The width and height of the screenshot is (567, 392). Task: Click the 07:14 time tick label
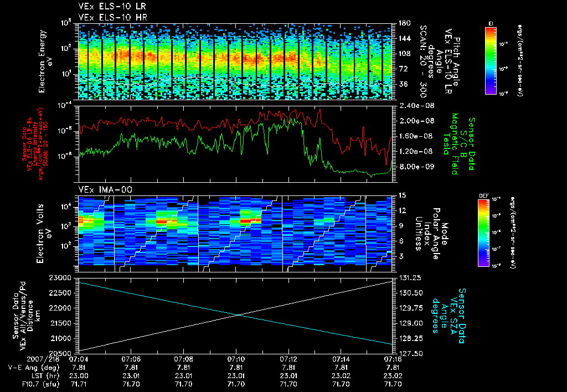[x=341, y=359]
